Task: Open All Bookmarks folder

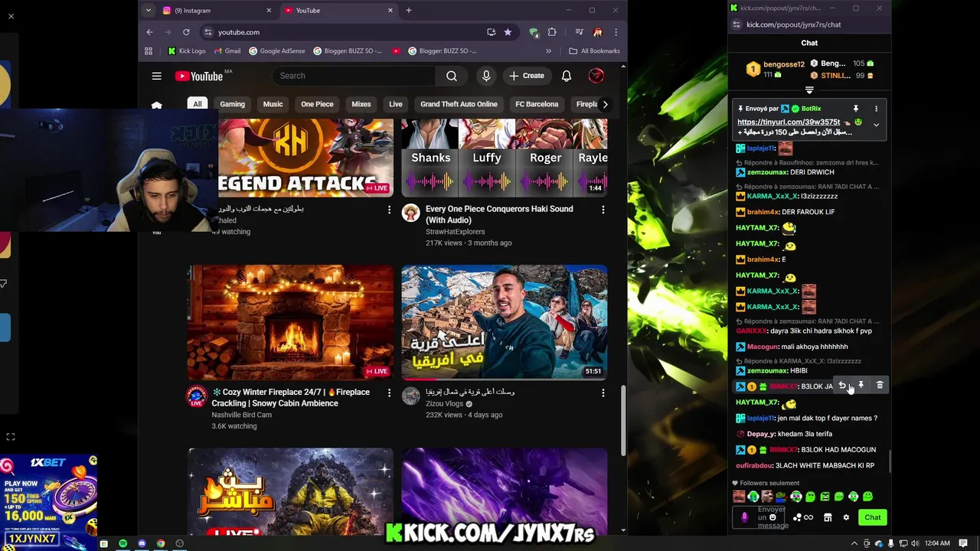Action: [x=594, y=51]
